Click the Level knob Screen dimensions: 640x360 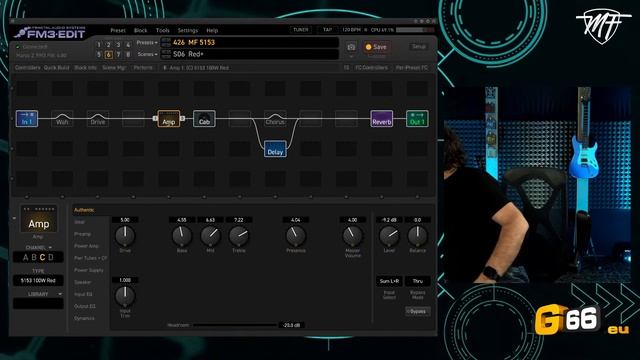pos(389,236)
